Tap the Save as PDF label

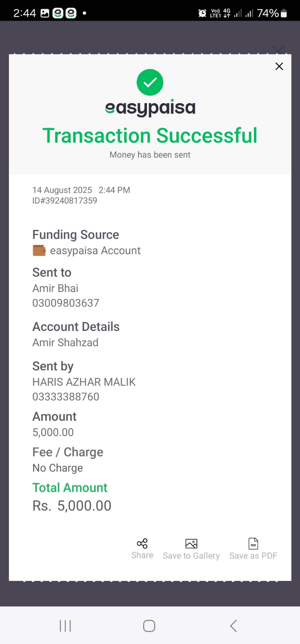[x=253, y=556]
